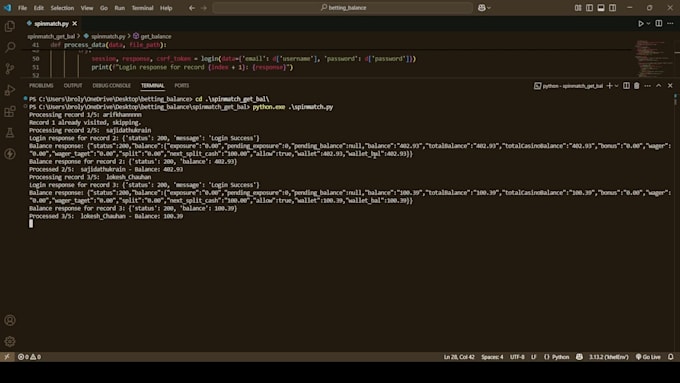
Task: Open editor More Actions ellipsis
Action: [670, 23]
